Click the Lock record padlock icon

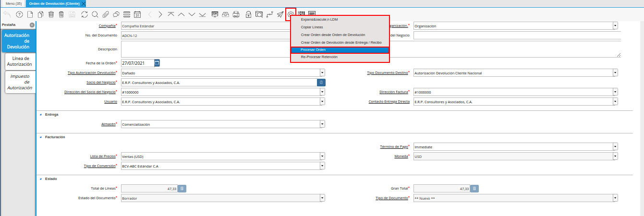[248, 14]
